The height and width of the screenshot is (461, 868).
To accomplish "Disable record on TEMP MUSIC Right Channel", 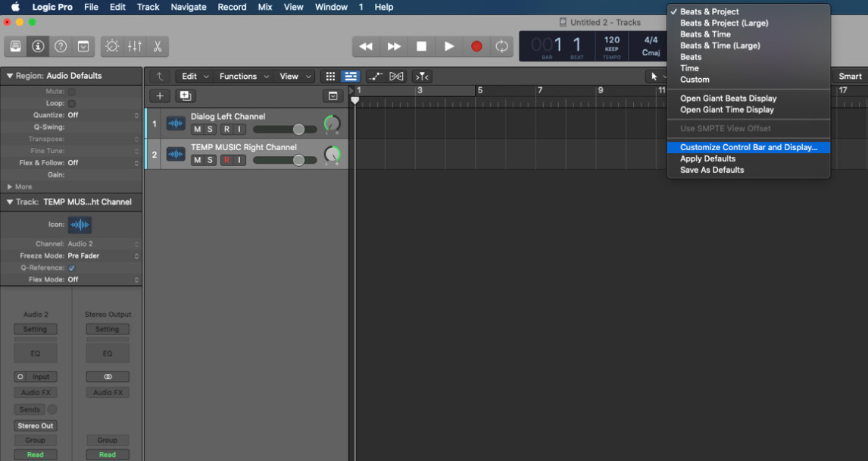I will [x=226, y=160].
